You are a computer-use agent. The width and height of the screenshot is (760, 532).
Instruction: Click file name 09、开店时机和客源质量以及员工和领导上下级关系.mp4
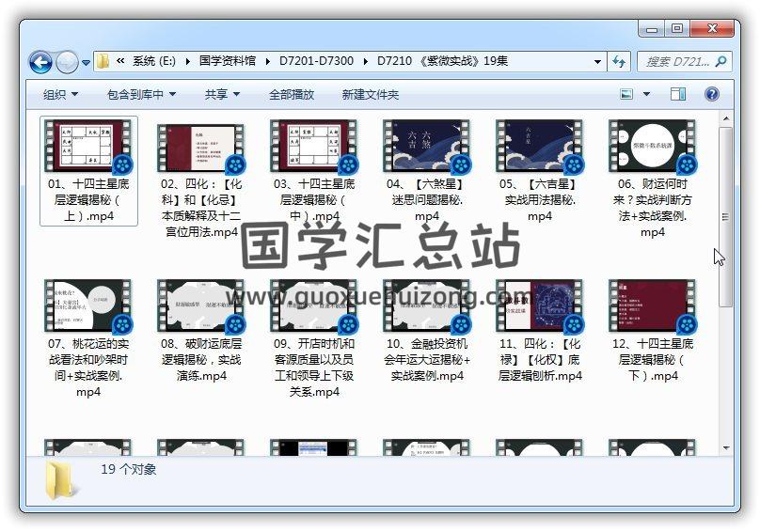[314, 368]
